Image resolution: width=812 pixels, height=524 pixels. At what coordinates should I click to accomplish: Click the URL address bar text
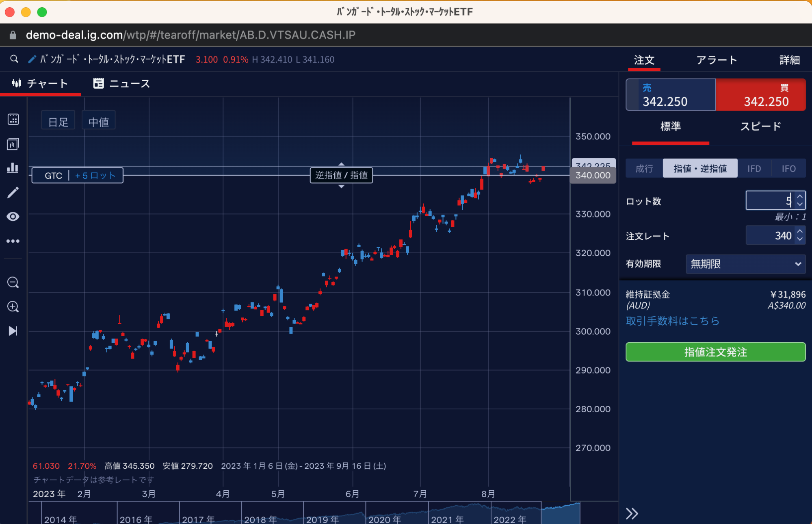pos(191,35)
